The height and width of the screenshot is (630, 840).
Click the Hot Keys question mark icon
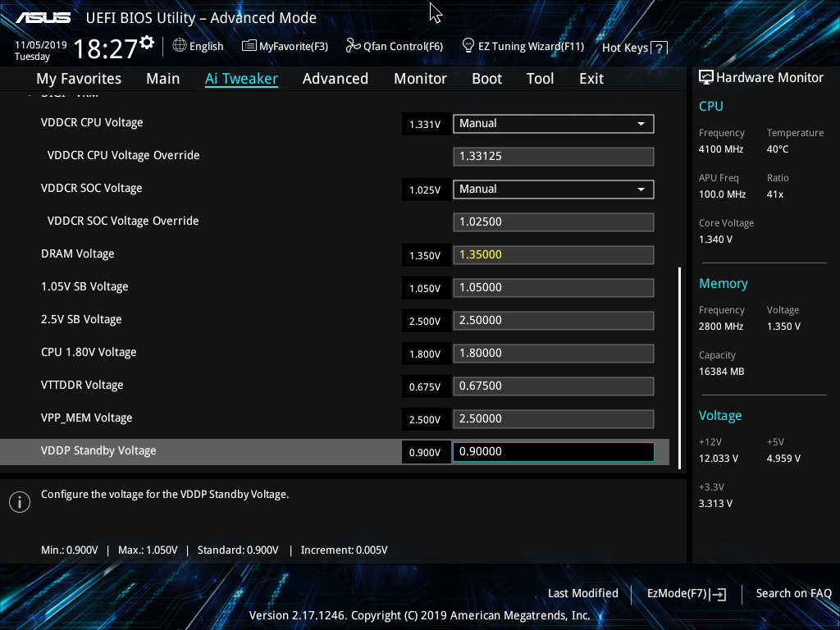click(660, 48)
